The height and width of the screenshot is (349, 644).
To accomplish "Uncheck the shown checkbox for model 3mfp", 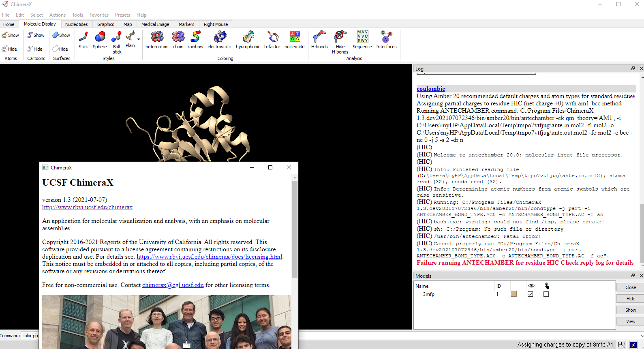I will tap(530, 294).
